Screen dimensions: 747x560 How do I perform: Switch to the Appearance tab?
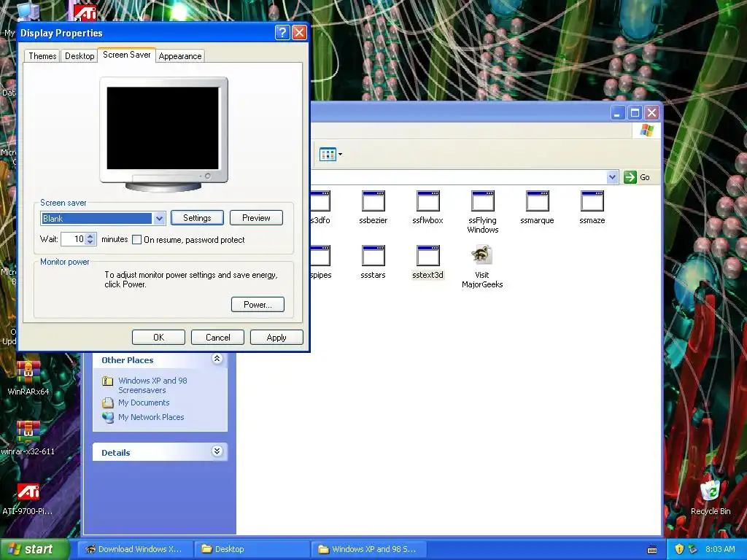[180, 56]
